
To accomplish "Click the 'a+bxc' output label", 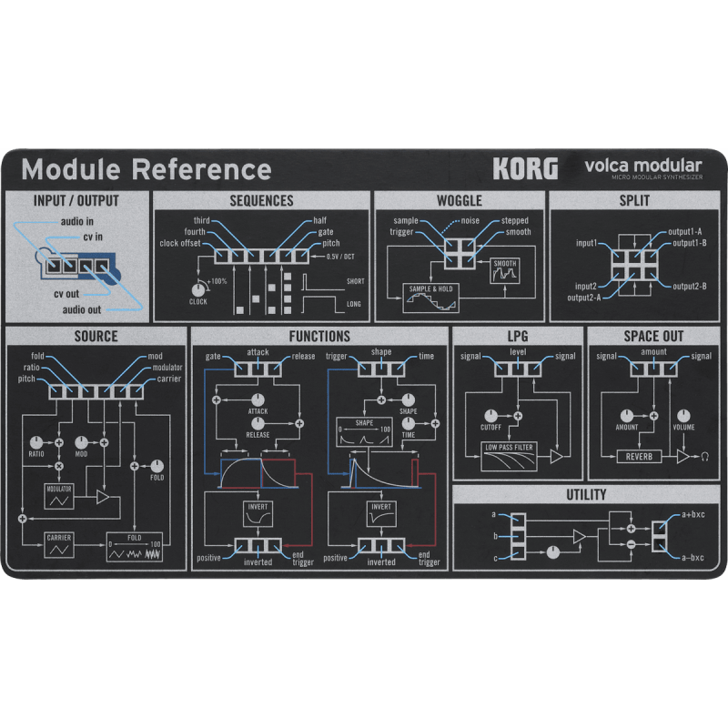I will 693,514.
